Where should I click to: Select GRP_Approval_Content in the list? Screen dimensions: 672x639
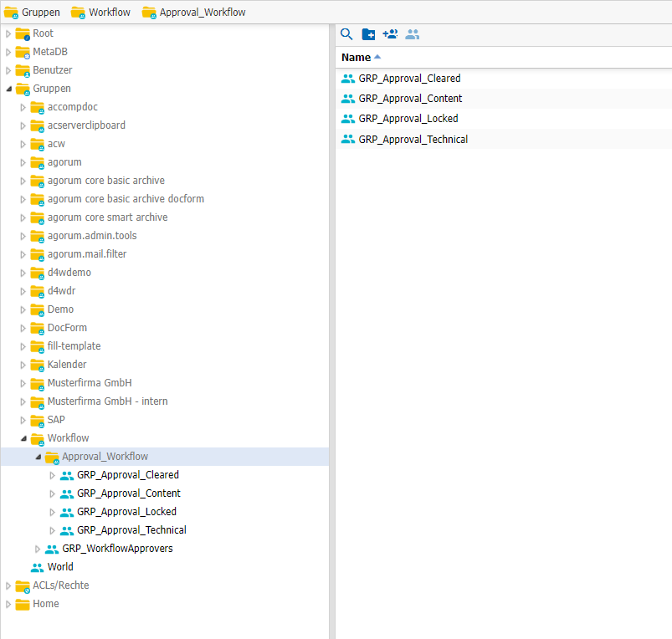[x=410, y=99]
